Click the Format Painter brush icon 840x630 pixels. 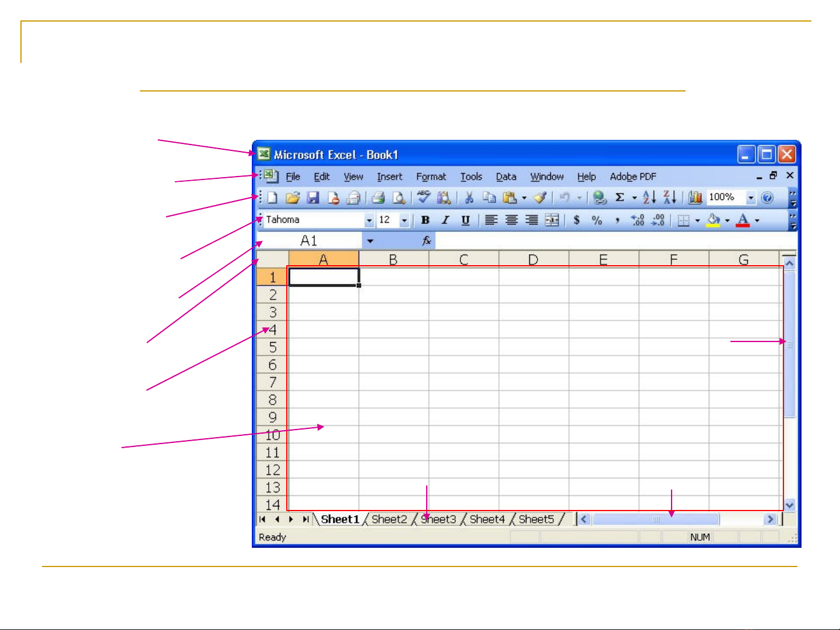tap(540, 198)
